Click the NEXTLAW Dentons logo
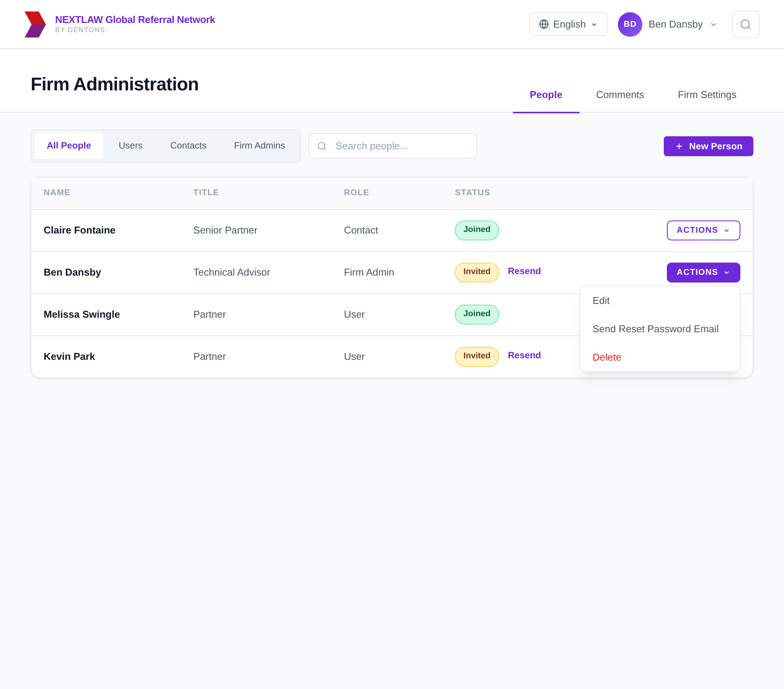 [35, 24]
